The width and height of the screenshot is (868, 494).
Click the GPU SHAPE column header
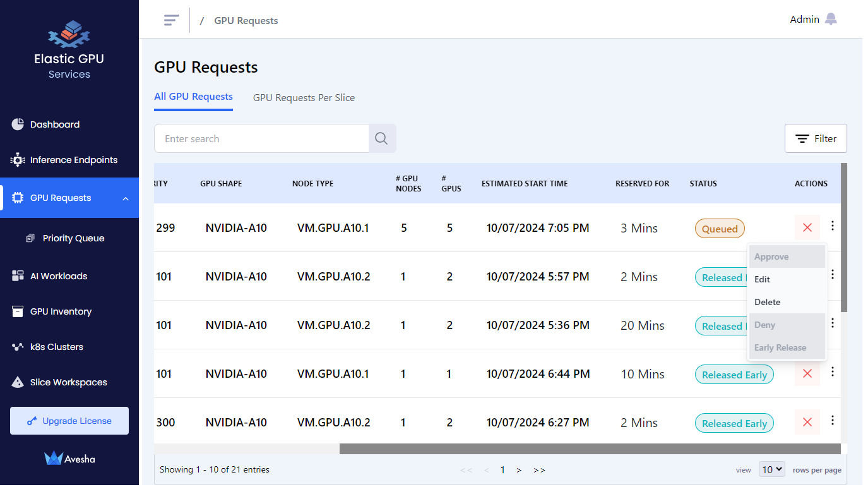pos(221,184)
